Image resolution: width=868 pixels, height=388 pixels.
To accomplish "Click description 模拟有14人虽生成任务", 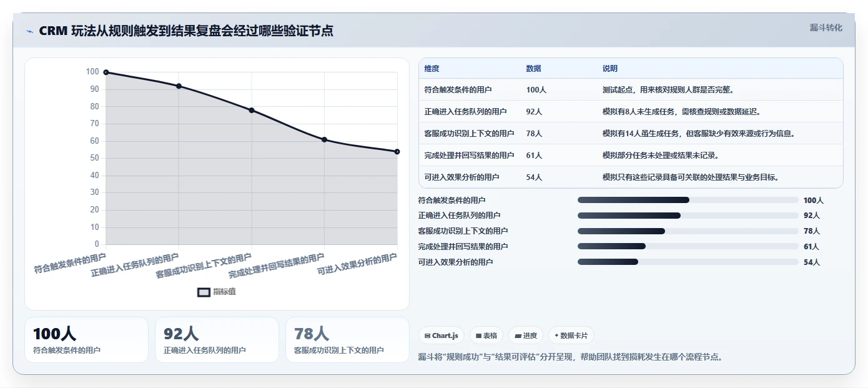I will [x=699, y=134].
